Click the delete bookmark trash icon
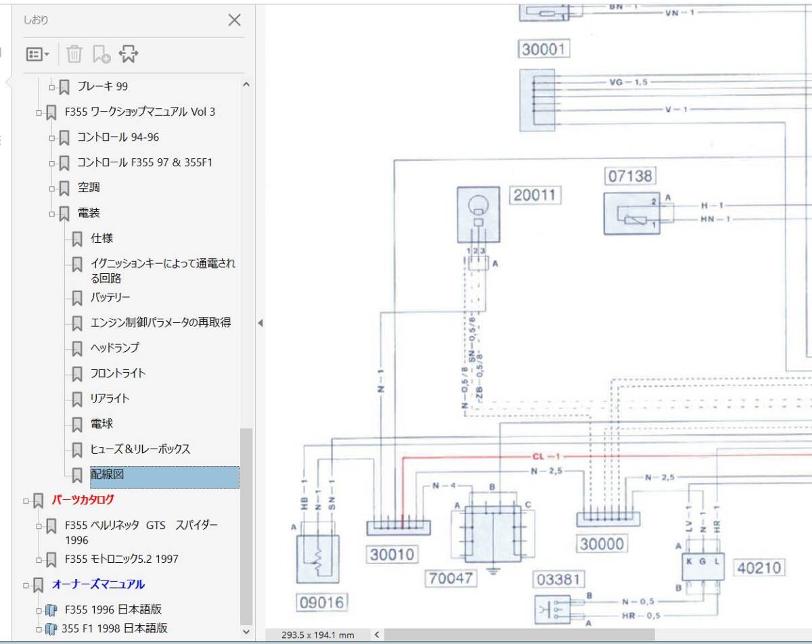 (74, 54)
